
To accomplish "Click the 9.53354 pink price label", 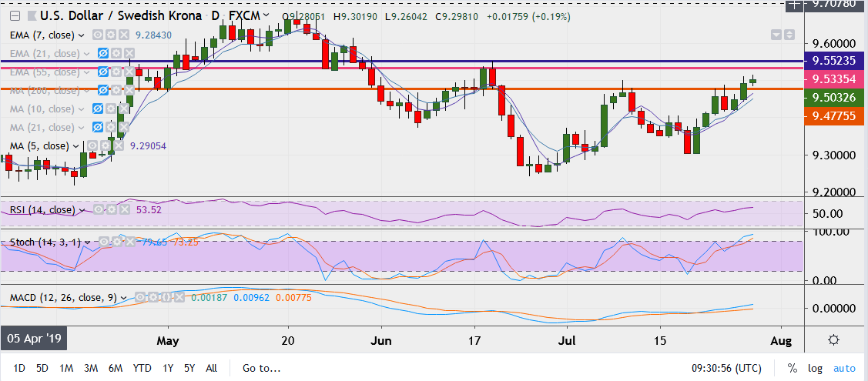I will [833, 79].
